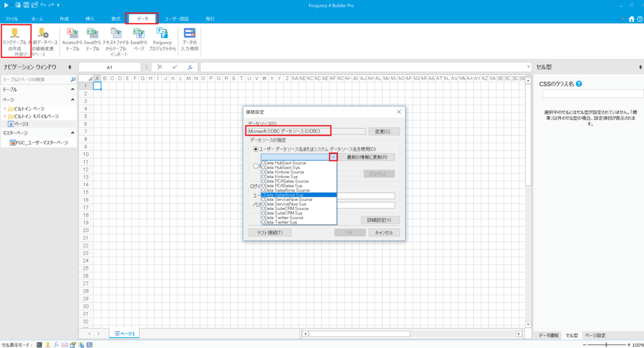Run the application with the play icon
The width and height of the screenshot is (644, 348).
point(7,5)
